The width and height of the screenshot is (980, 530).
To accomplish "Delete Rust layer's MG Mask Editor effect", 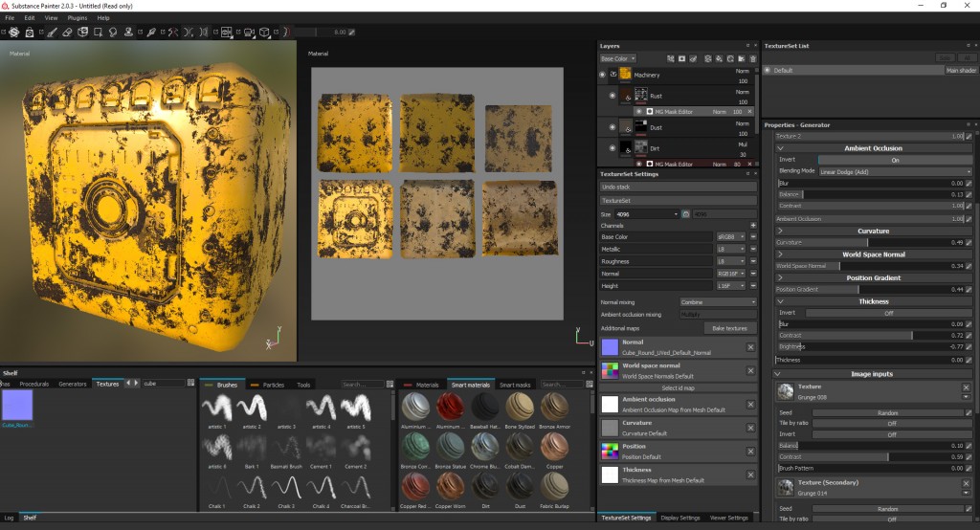I will (x=749, y=112).
